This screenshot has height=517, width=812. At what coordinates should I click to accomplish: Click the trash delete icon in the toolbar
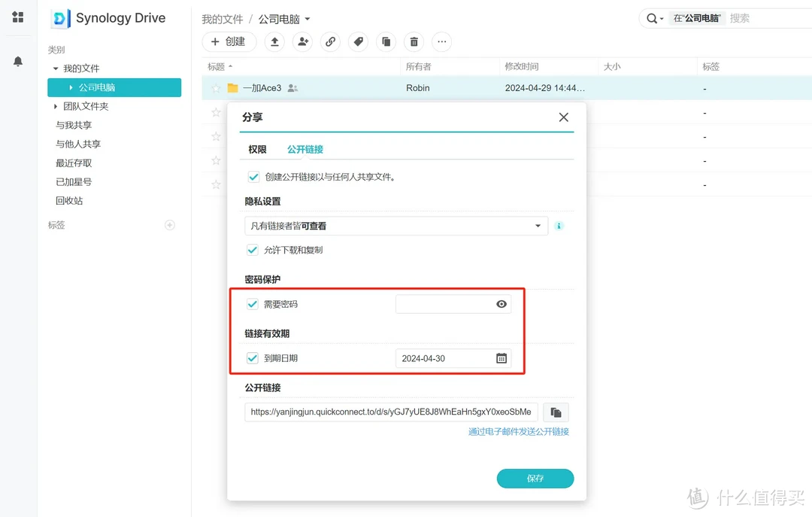click(x=414, y=42)
